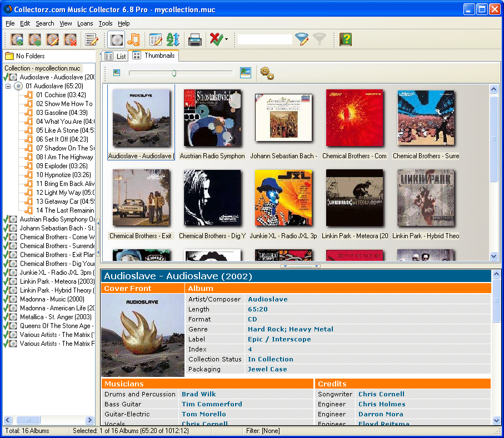Click the thumbnails pane scroll up arrow
Viewport: 504px width, 438px height.
click(x=493, y=89)
